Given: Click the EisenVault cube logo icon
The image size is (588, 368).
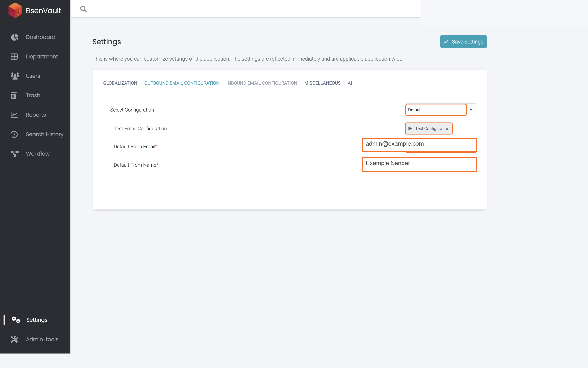Looking at the screenshot, I should 15,10.
